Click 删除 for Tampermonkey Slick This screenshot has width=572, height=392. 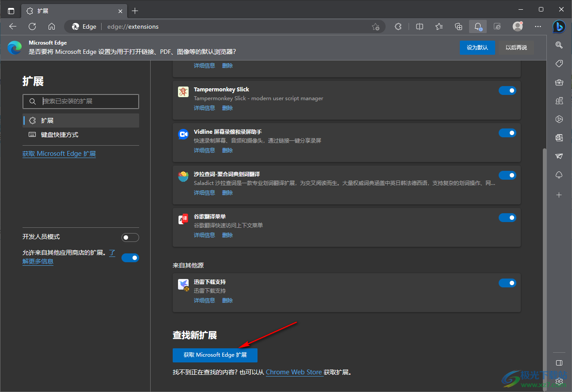click(227, 108)
